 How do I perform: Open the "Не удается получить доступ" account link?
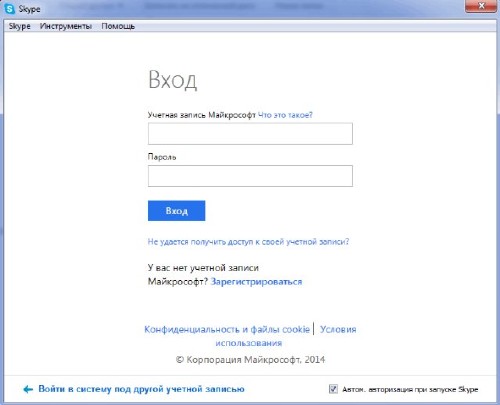tap(248, 242)
